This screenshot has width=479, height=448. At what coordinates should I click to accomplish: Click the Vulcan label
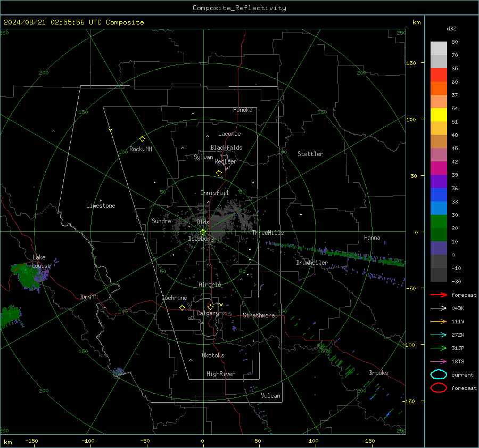point(270,396)
